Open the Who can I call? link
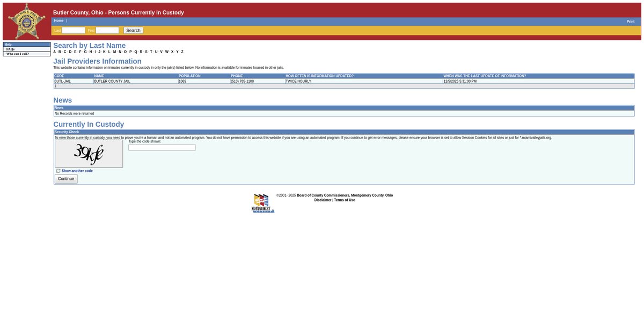 tap(18, 54)
